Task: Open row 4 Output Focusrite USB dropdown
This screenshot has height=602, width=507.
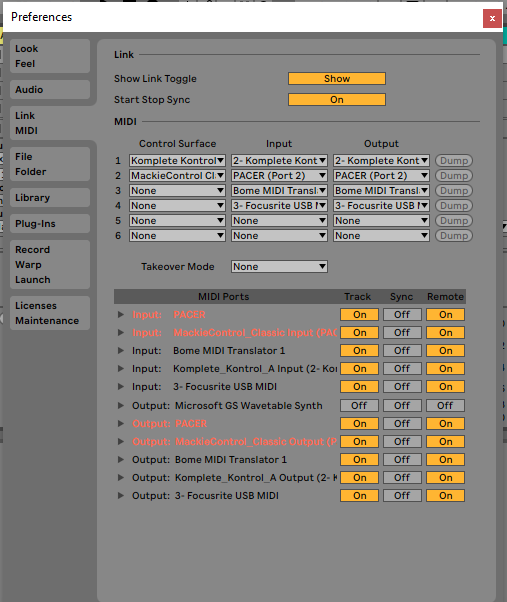Action: point(381,205)
